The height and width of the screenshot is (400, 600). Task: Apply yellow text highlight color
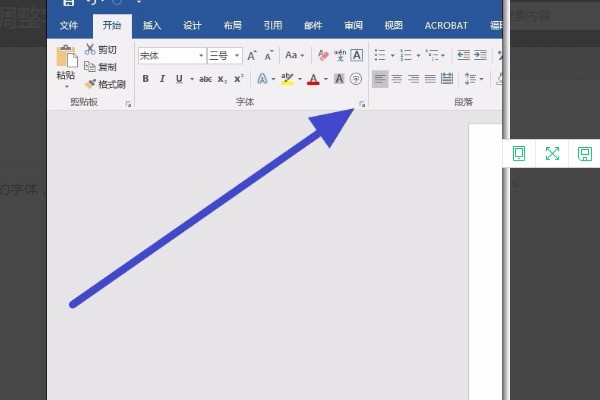tap(288, 78)
